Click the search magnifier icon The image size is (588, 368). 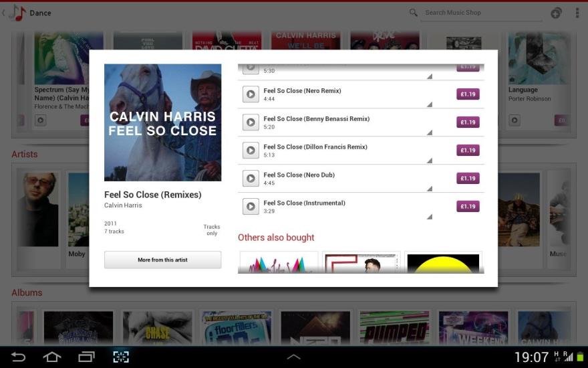(x=413, y=13)
